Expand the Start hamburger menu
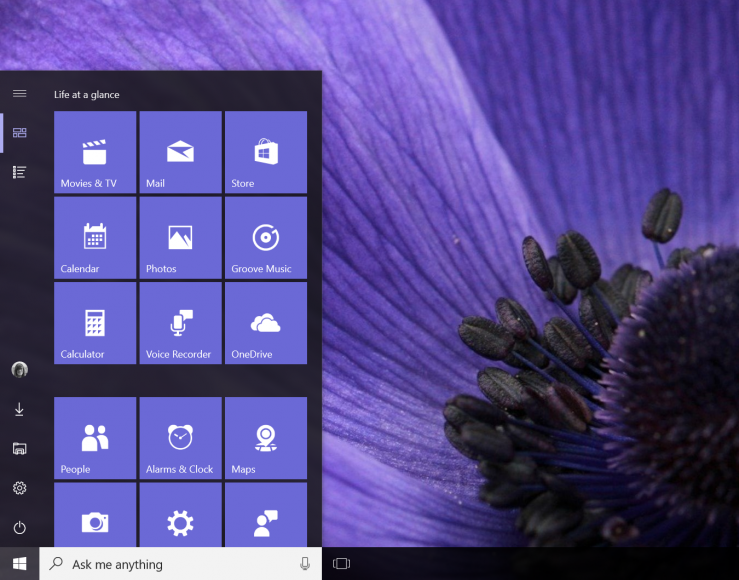739x580 pixels. tap(19, 93)
